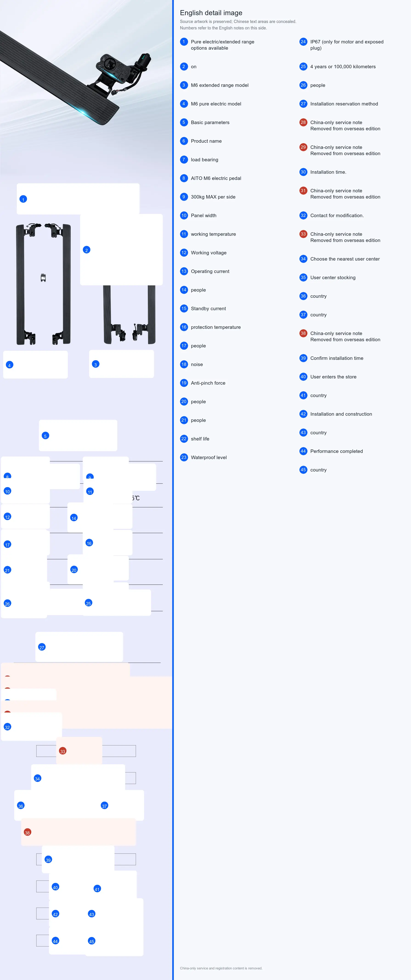The height and width of the screenshot is (980, 411).
Task: Click the 'Panel width' note
Action: (x=203, y=216)
